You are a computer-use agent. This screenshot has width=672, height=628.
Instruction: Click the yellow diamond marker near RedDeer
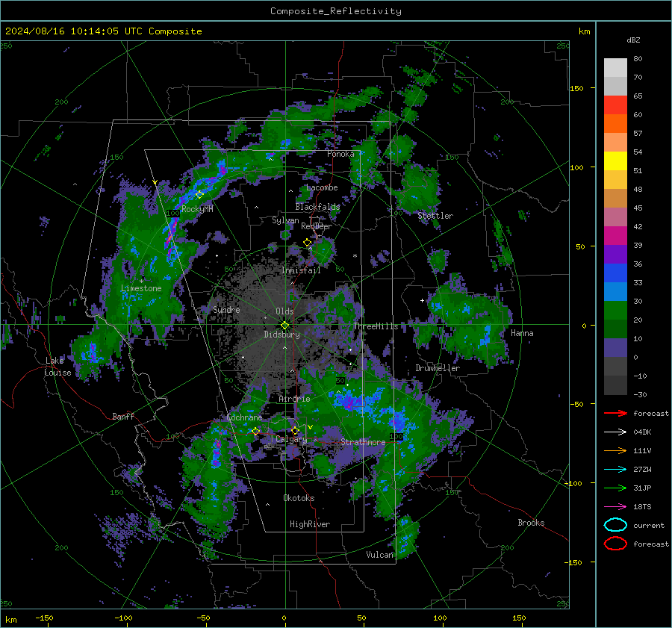pos(307,243)
